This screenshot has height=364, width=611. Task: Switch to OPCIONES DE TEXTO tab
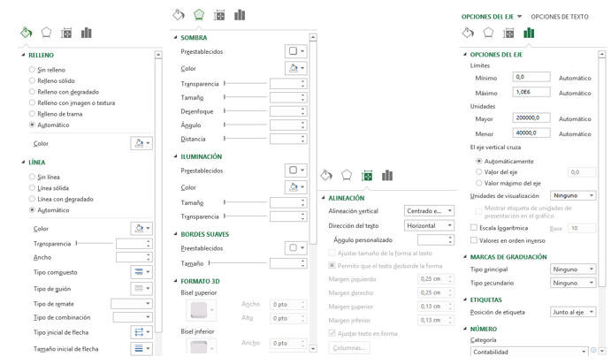click(x=559, y=17)
